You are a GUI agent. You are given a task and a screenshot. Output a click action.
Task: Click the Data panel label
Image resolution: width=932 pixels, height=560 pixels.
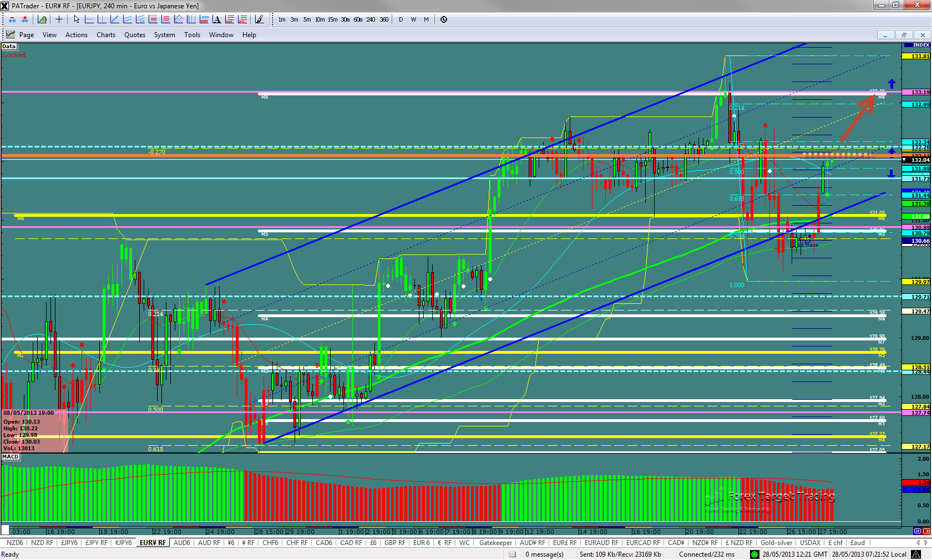point(9,47)
